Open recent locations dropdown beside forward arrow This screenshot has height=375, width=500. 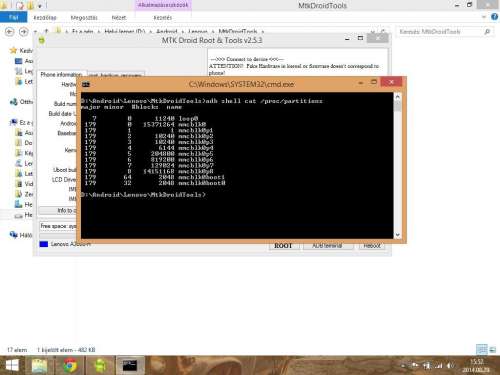35,32
